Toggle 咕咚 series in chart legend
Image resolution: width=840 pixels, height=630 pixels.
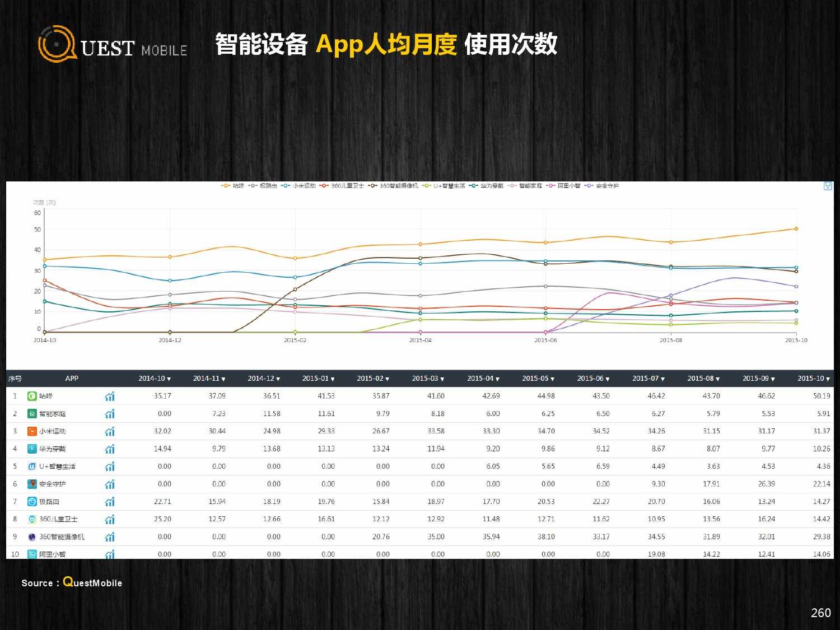[x=233, y=186]
